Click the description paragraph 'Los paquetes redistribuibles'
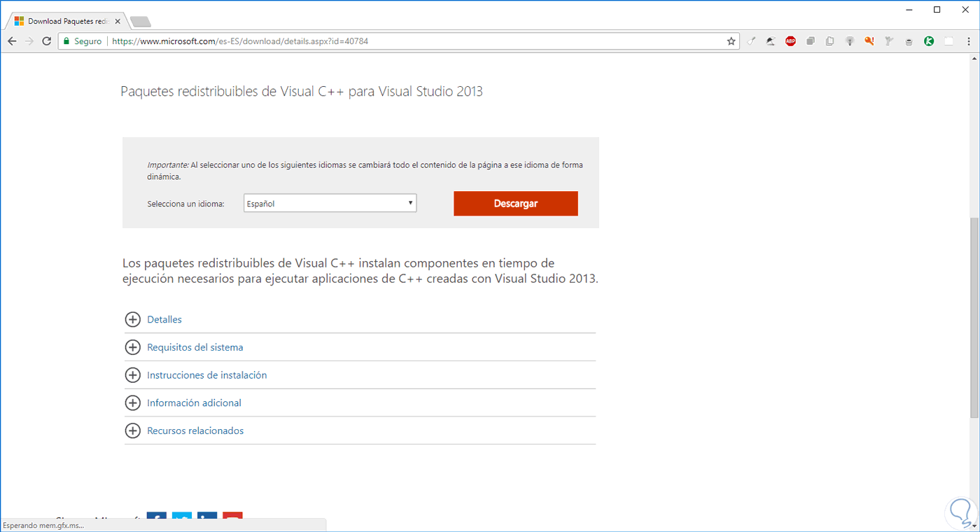 (360, 271)
